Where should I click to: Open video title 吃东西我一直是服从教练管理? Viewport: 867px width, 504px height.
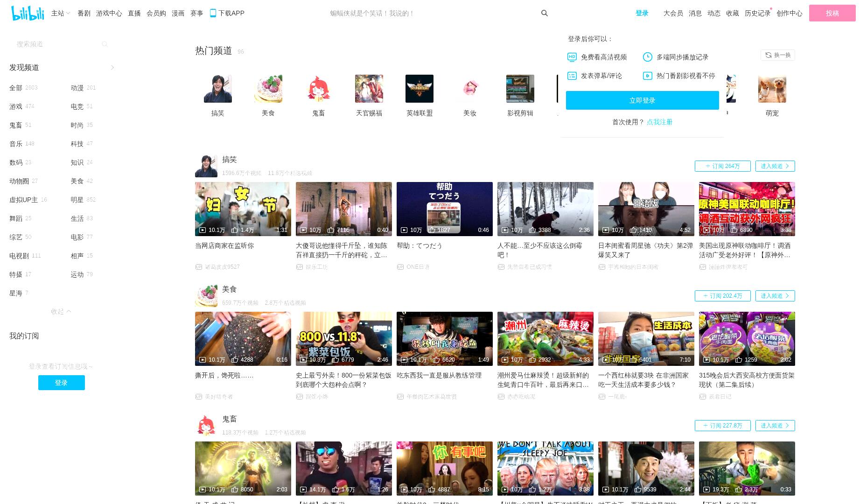click(439, 375)
